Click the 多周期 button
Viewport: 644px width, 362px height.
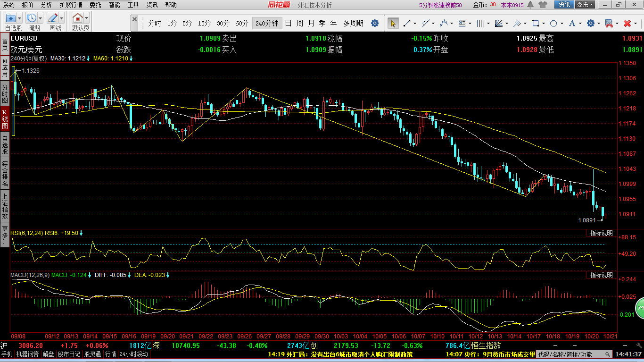click(x=353, y=23)
